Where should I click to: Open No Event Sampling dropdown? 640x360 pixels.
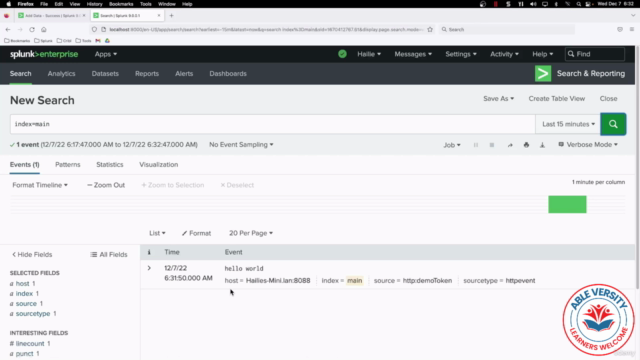(x=241, y=144)
